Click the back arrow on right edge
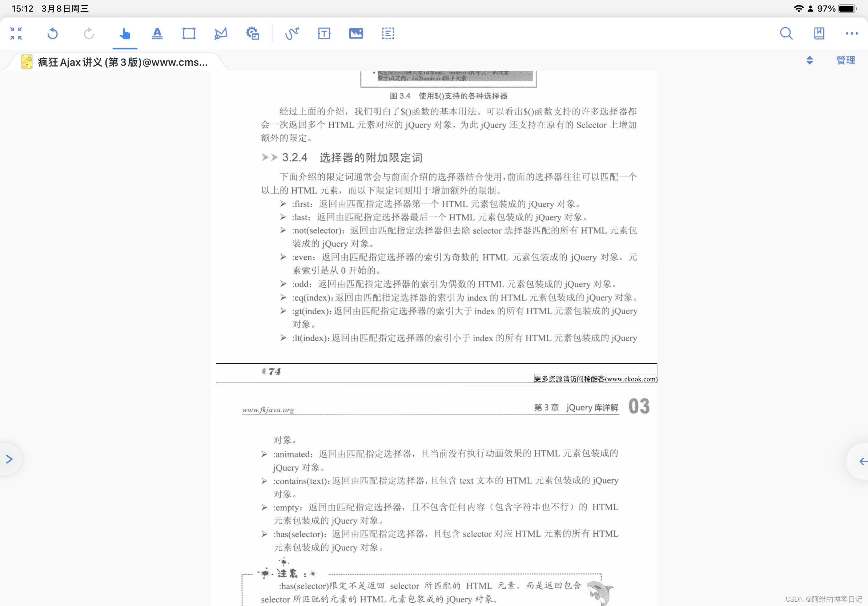The height and width of the screenshot is (606, 868). click(862, 461)
